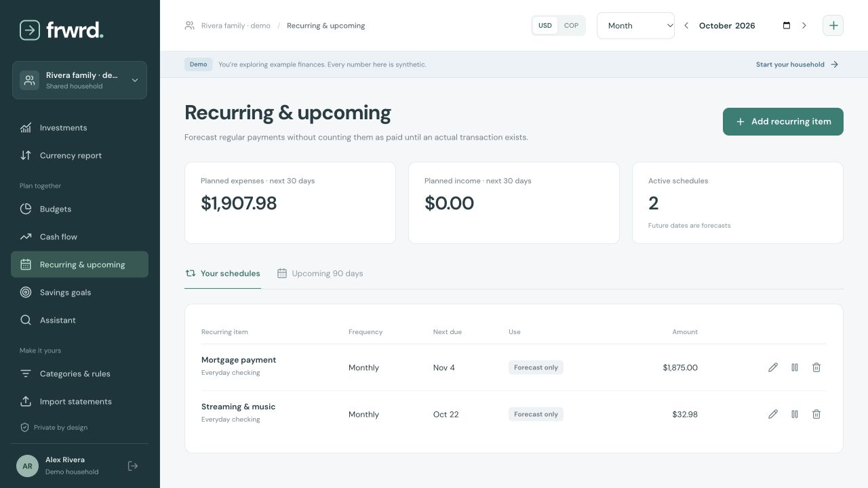Edit the Mortgage payment schedule

[x=773, y=367]
